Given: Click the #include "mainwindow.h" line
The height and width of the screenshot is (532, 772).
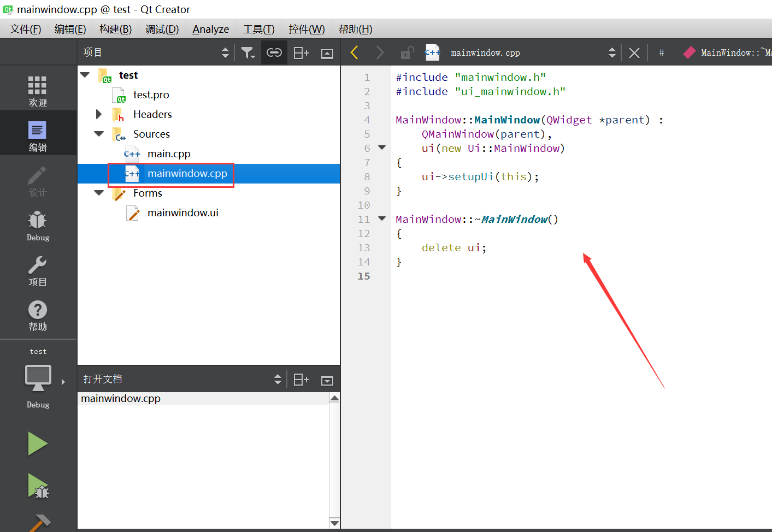Looking at the screenshot, I should click(x=471, y=78).
